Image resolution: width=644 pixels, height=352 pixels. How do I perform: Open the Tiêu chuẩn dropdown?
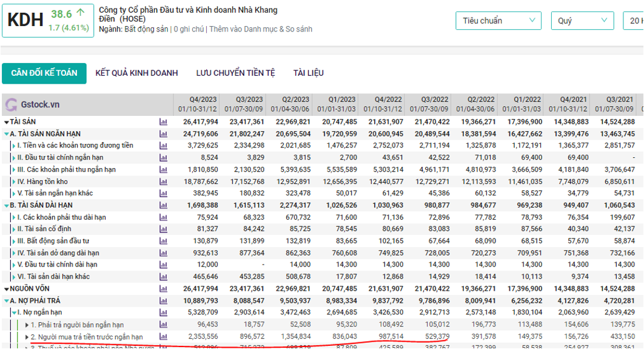498,21
